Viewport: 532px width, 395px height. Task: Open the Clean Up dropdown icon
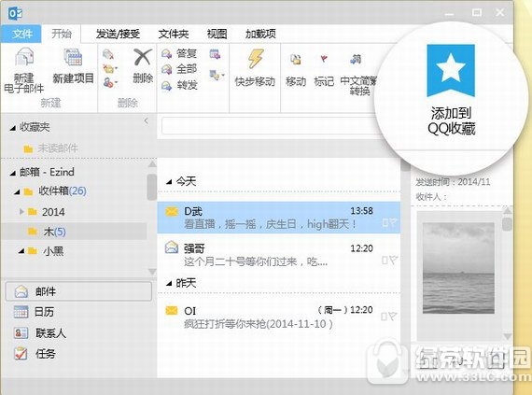(x=110, y=69)
